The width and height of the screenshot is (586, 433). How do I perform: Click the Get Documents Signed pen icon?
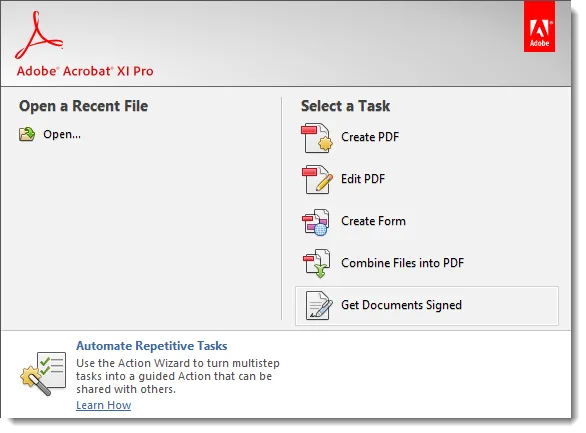(x=319, y=306)
